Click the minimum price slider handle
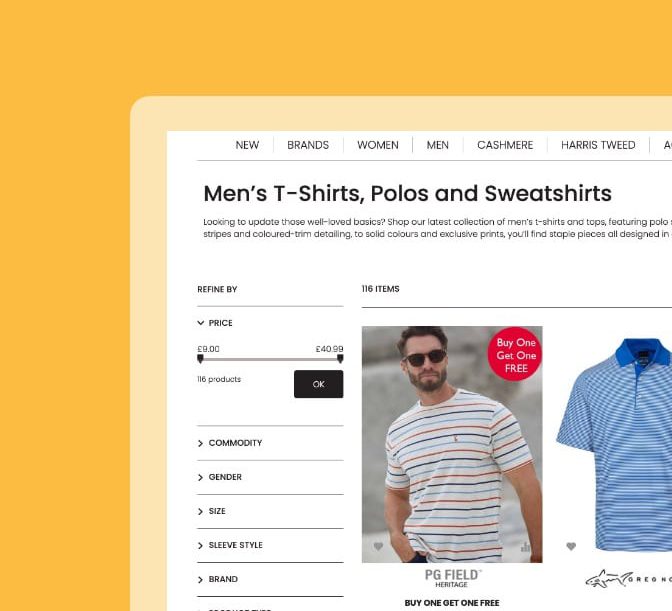Viewport: 672px width, 611px height. tap(200, 359)
